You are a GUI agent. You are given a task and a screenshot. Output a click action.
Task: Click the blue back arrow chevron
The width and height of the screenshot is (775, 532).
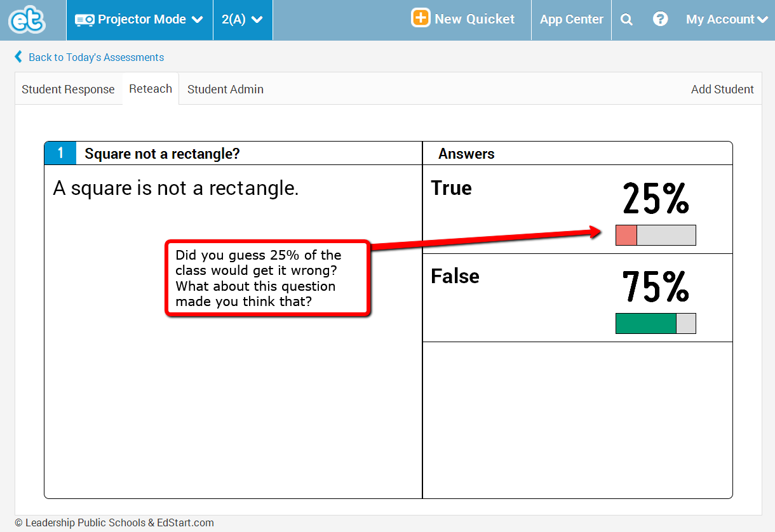[18, 57]
